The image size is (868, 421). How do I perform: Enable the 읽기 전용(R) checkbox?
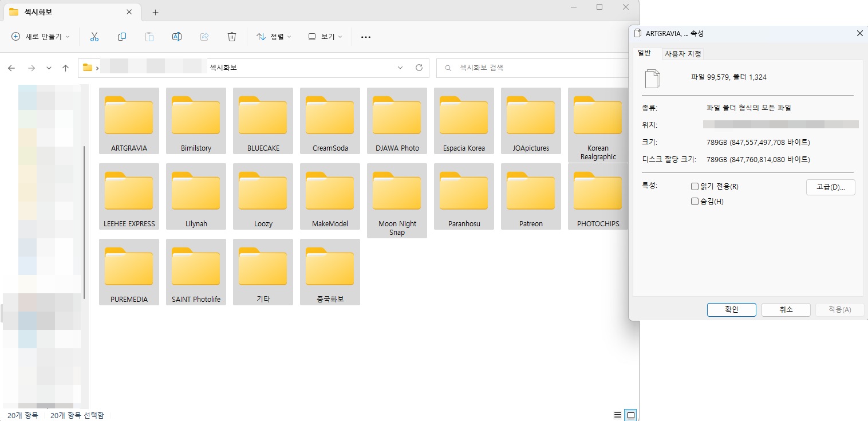pos(695,187)
